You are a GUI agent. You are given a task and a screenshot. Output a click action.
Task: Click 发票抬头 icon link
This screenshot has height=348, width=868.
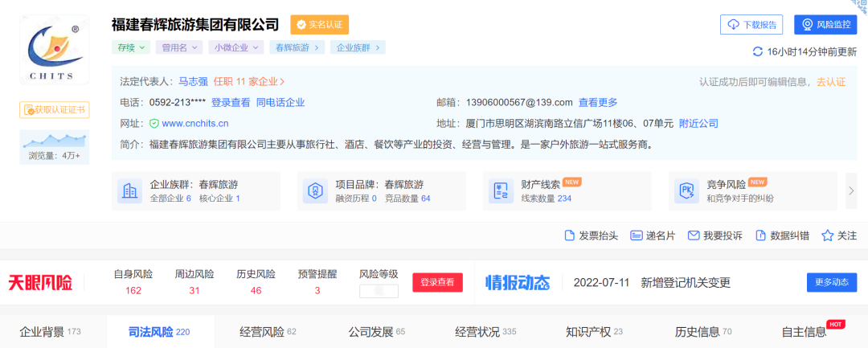[592, 235]
